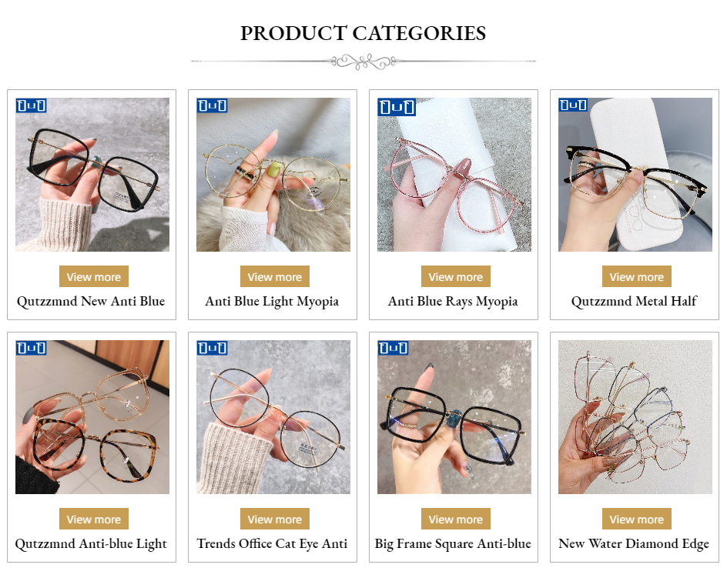The width and height of the screenshot is (727, 588).
Task: Click the blue badge on Big Frame Square image
Action: pos(394,348)
